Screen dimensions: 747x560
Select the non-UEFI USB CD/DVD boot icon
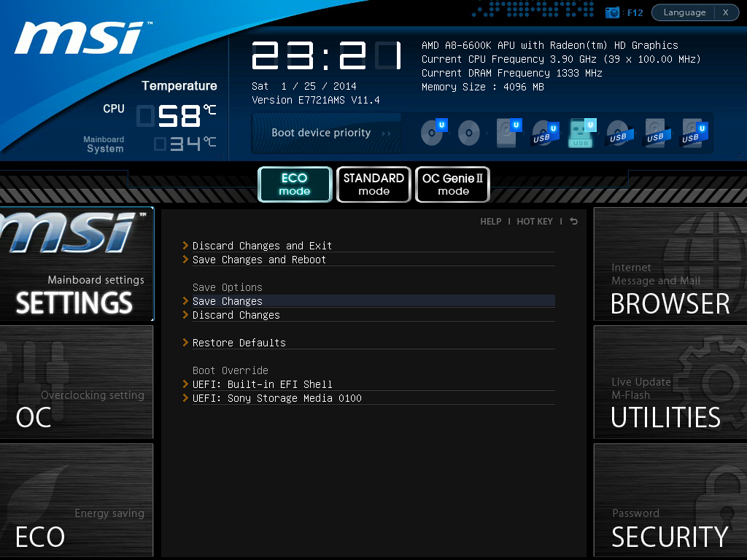point(619,133)
